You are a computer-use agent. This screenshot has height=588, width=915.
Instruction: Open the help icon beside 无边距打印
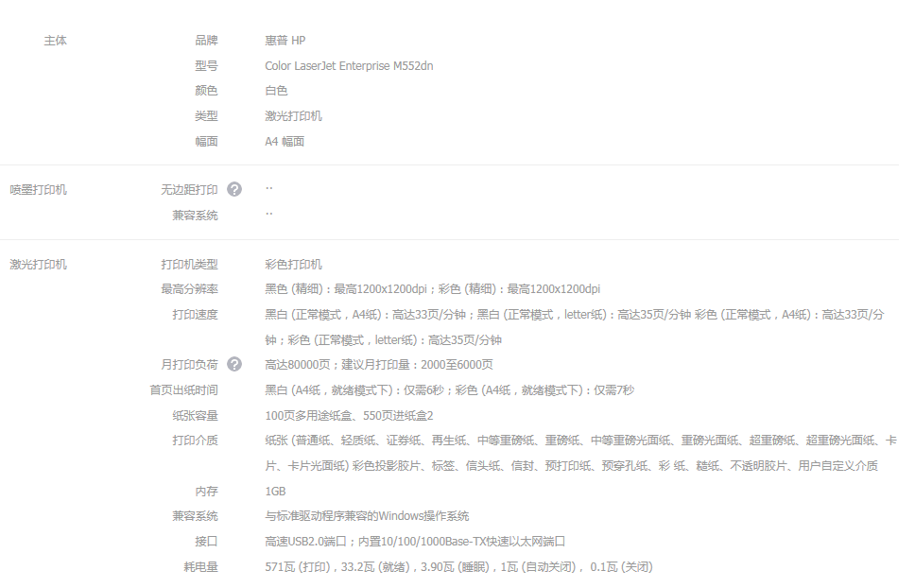(x=234, y=190)
